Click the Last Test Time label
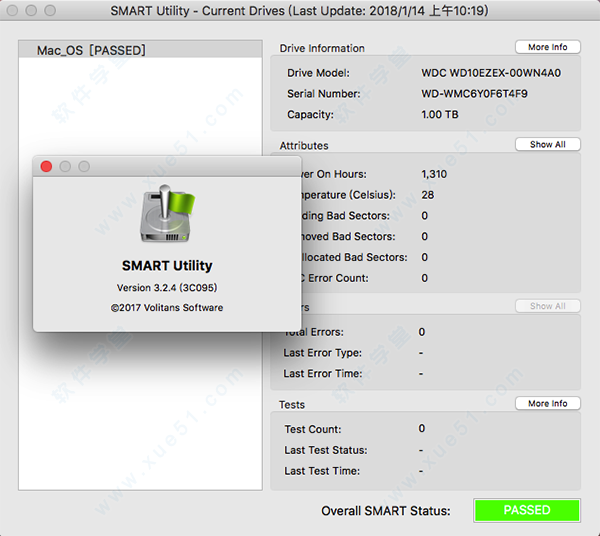600x536 pixels. coord(322,471)
